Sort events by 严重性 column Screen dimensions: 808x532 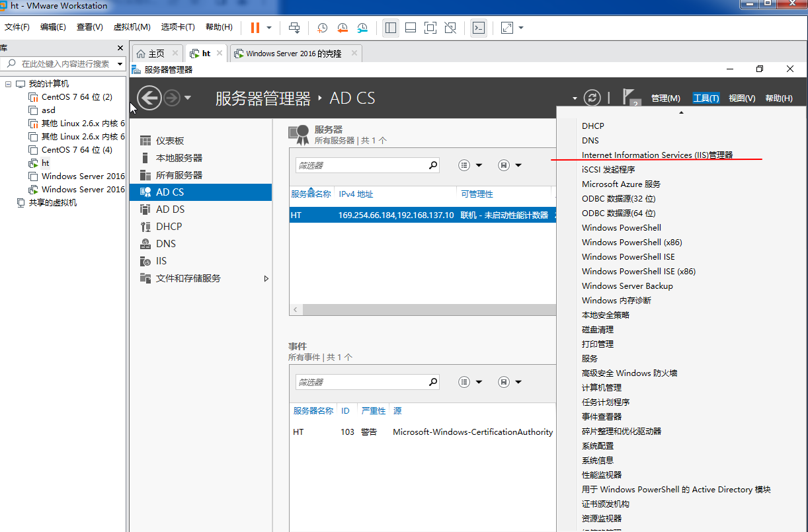point(374,411)
